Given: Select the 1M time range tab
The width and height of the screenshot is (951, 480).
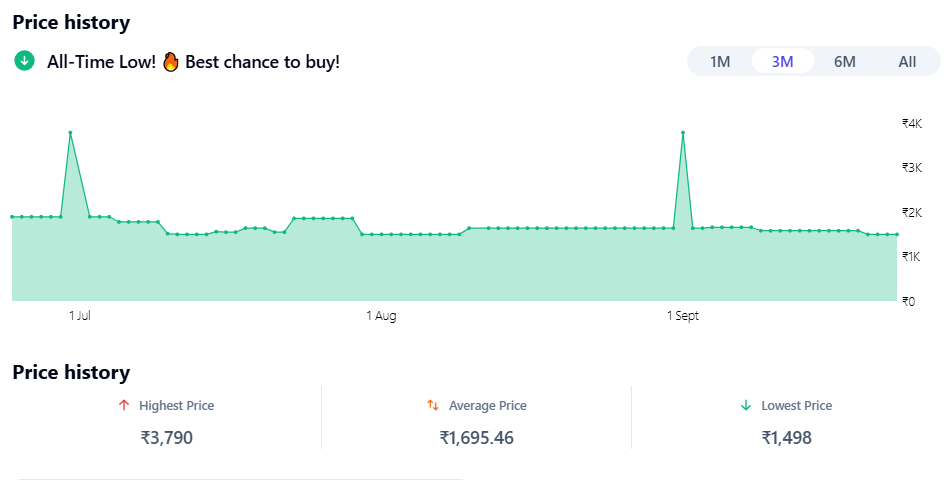Looking at the screenshot, I should (720, 62).
